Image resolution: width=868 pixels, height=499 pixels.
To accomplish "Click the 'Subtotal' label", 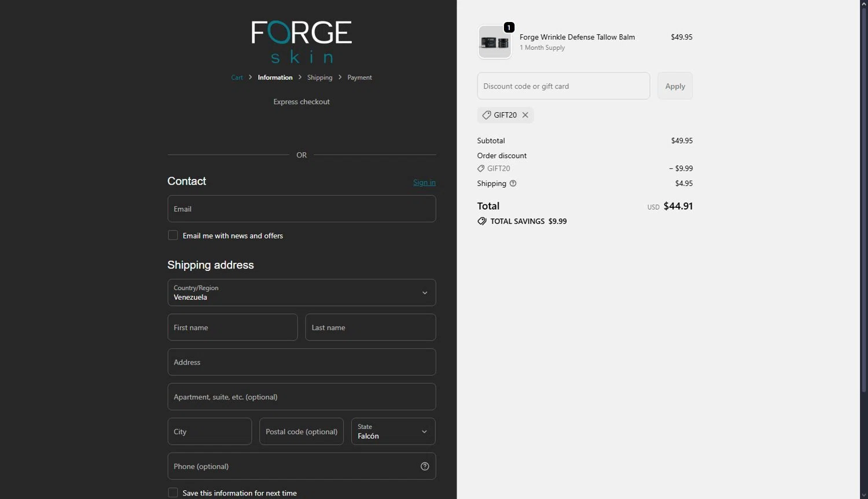I will coord(491,141).
